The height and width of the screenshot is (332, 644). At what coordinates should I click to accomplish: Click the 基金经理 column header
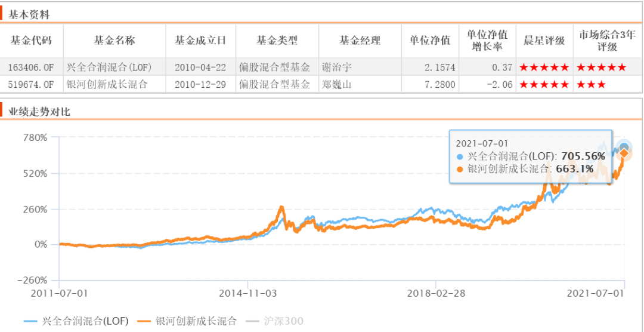pos(360,41)
